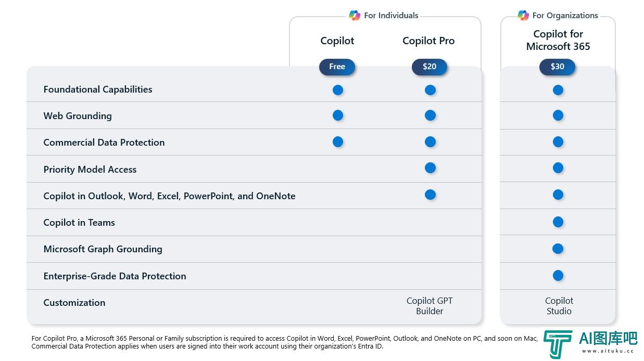Click Copilot in Teams dot for Microsoft 365
Image resolution: width=644 pixels, height=361 pixels.
(x=558, y=222)
